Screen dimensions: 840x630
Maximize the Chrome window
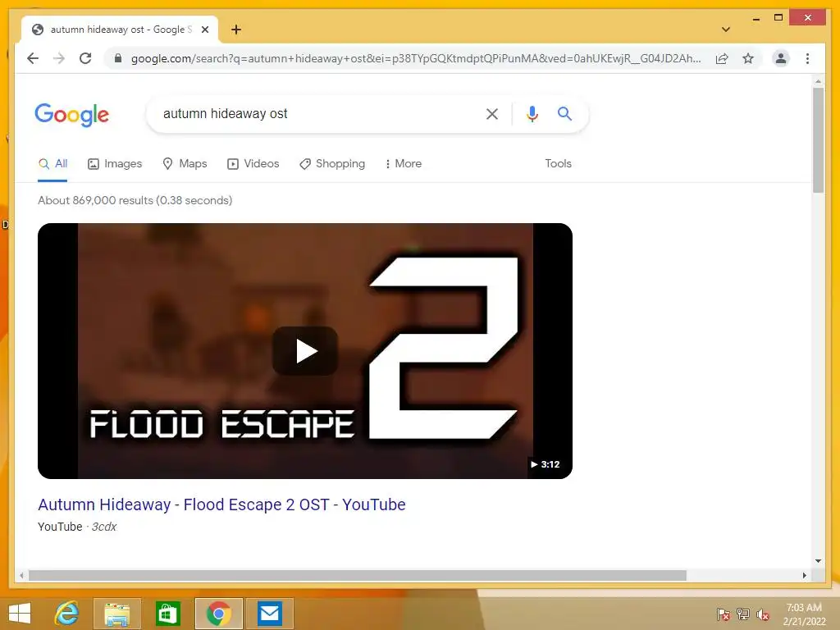pos(778,18)
